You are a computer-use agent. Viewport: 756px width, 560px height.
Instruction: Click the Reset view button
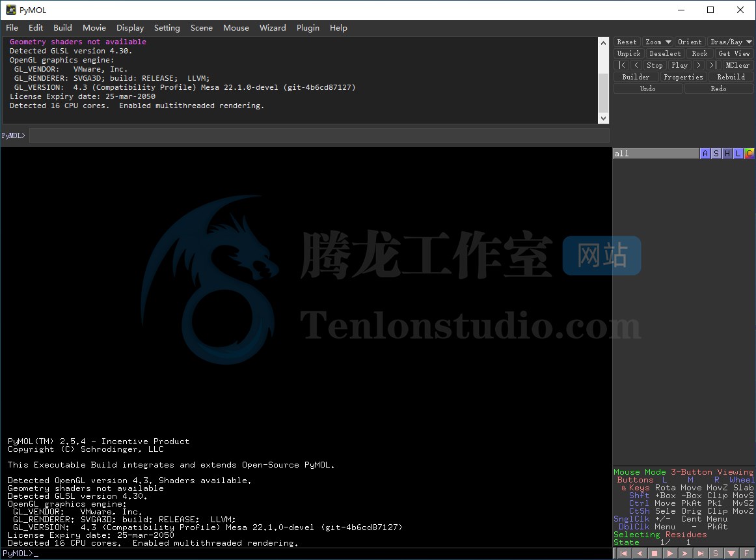(x=627, y=42)
